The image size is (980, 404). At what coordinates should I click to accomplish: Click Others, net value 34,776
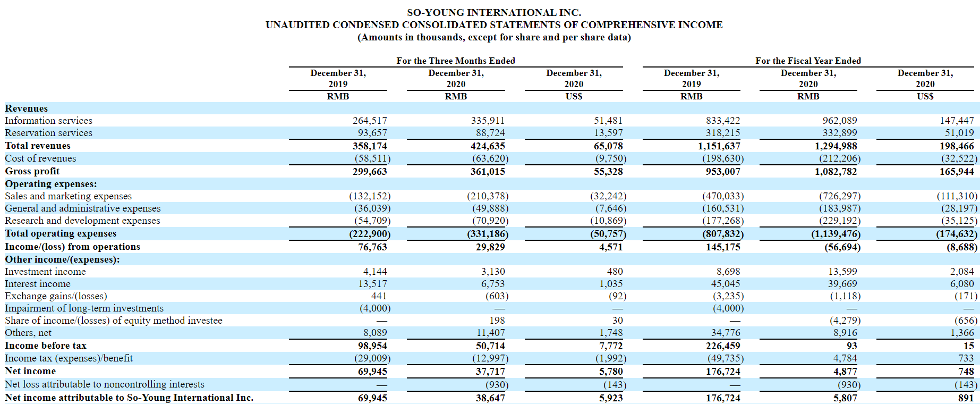pos(726,333)
